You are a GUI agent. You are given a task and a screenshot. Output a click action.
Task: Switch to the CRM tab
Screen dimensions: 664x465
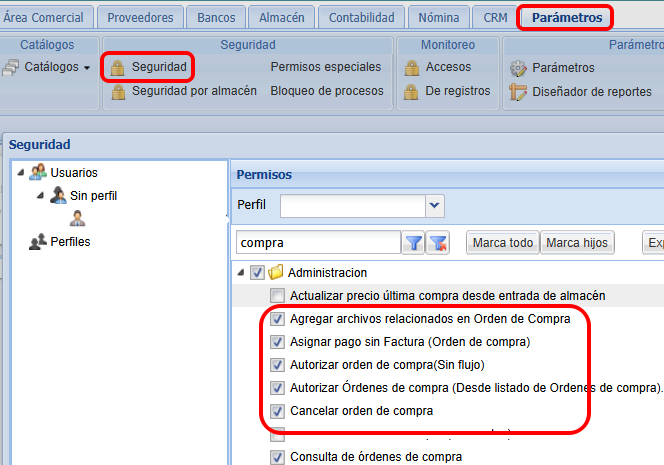495,18
